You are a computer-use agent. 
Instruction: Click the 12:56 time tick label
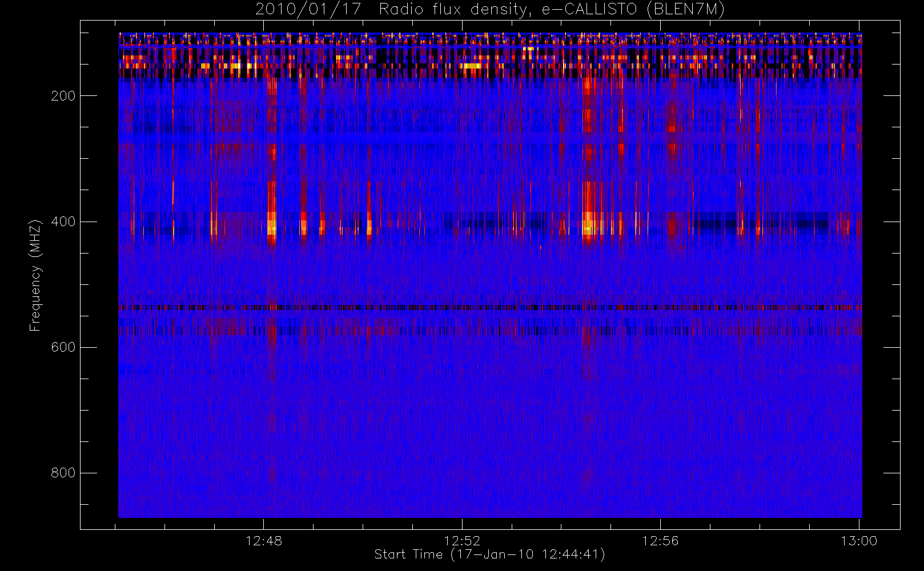coord(660,541)
